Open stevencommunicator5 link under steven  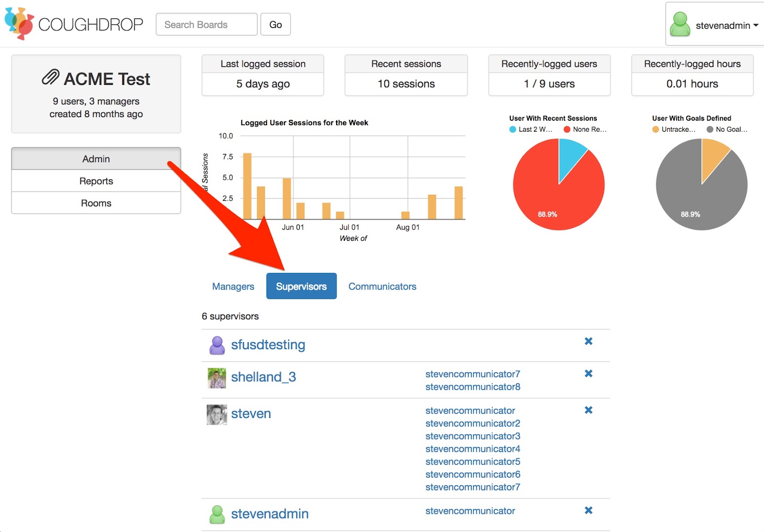coord(473,462)
